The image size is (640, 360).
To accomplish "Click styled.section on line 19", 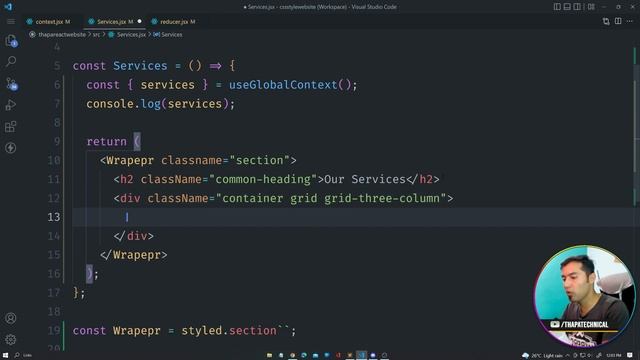I will click(x=229, y=331).
